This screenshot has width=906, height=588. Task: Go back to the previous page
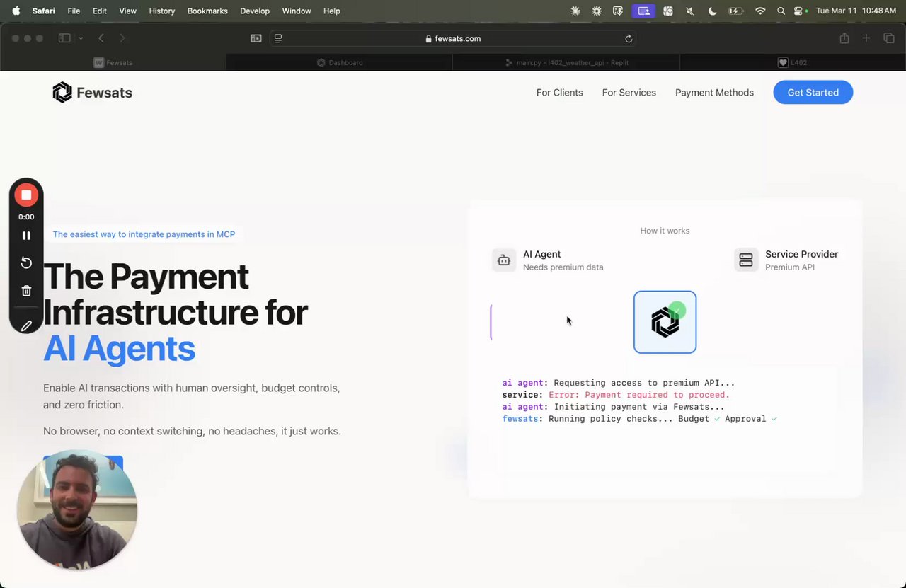[101, 38]
